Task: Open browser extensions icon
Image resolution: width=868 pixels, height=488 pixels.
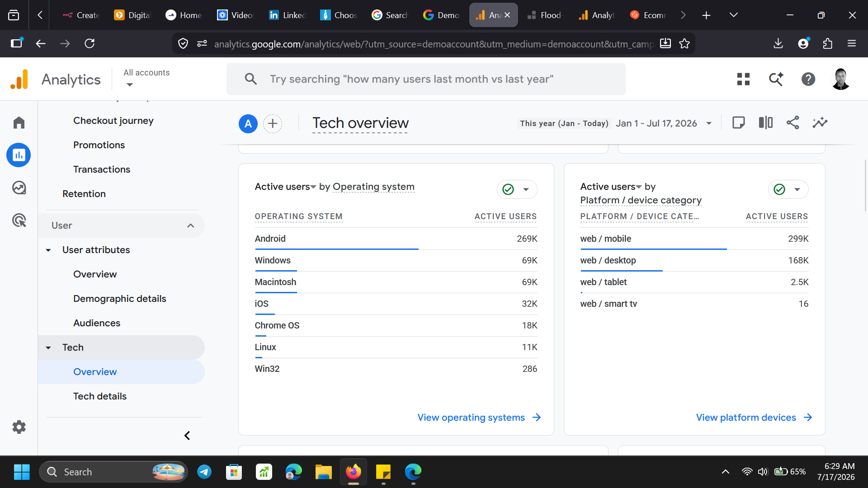Action: (827, 43)
